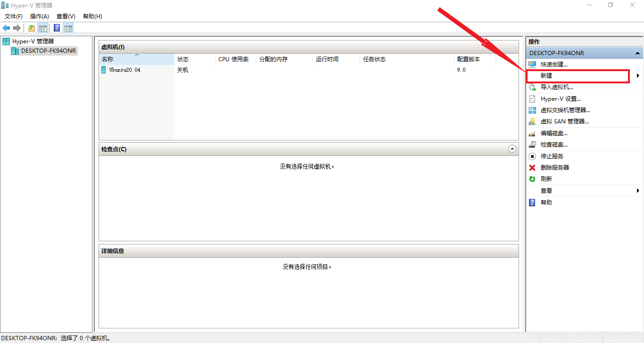Sort by the 配置版本 column header

click(x=475, y=59)
